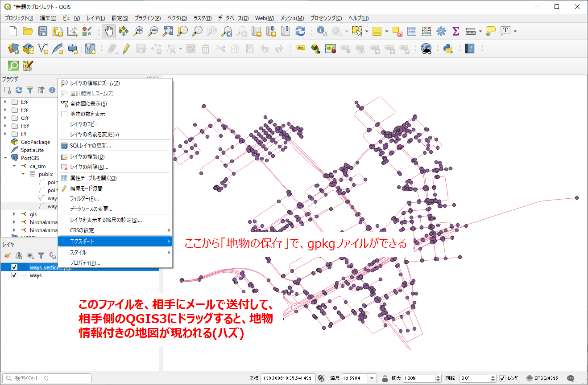The image size is (588, 385).
Task: Click the Processing Toolbox gear icon
Action: 441,31
